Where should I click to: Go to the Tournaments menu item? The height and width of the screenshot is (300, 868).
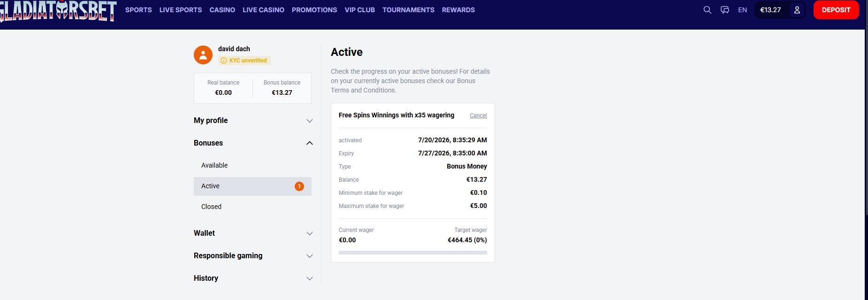408,10
